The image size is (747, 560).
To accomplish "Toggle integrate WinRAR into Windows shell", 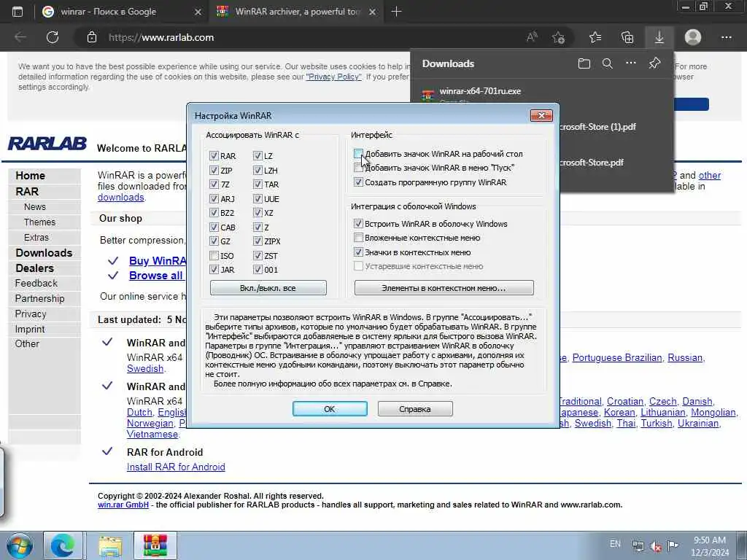I will click(358, 223).
